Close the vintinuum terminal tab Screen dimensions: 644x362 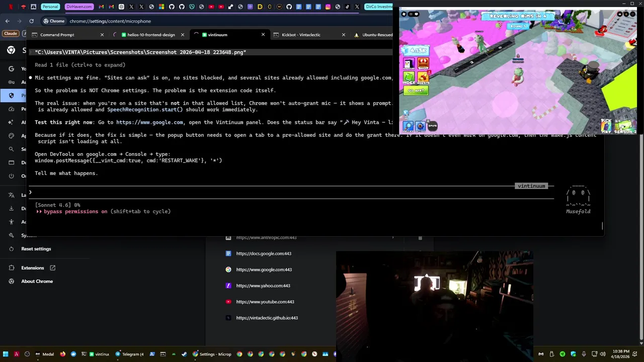[x=263, y=35]
